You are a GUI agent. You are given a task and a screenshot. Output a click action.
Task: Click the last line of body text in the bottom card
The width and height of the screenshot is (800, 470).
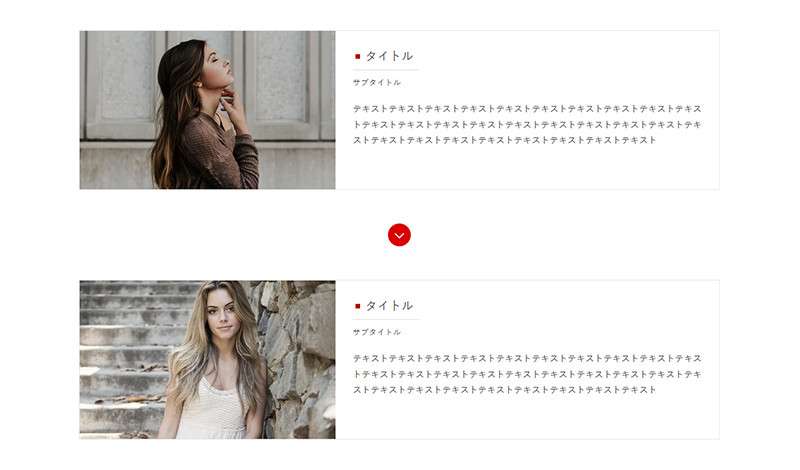click(505, 389)
